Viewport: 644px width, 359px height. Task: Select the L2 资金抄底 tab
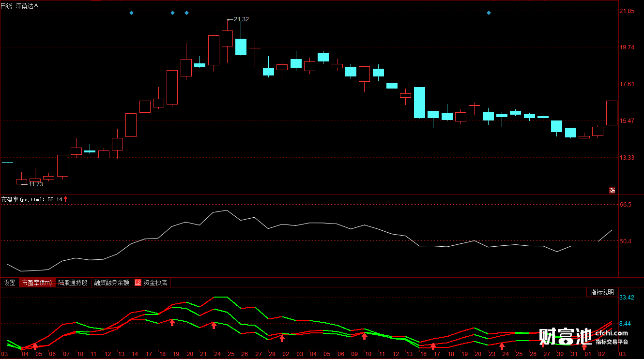point(151,283)
